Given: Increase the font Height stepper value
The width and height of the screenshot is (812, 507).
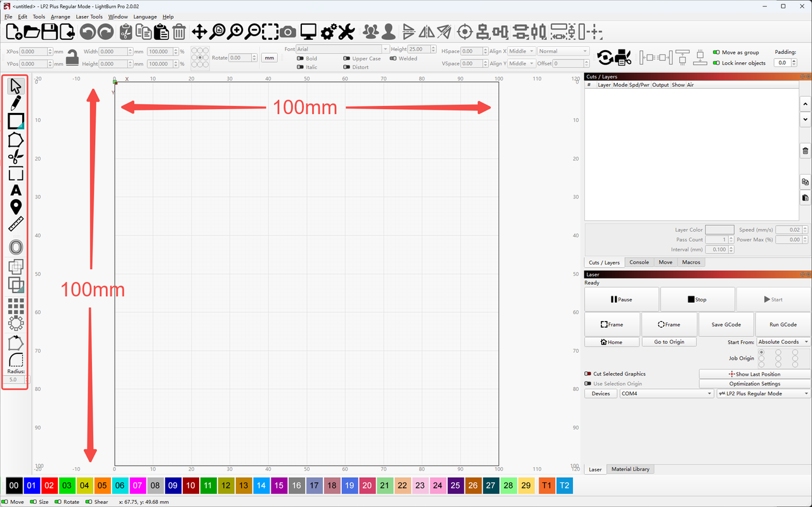Looking at the screenshot, I should coord(434,48).
